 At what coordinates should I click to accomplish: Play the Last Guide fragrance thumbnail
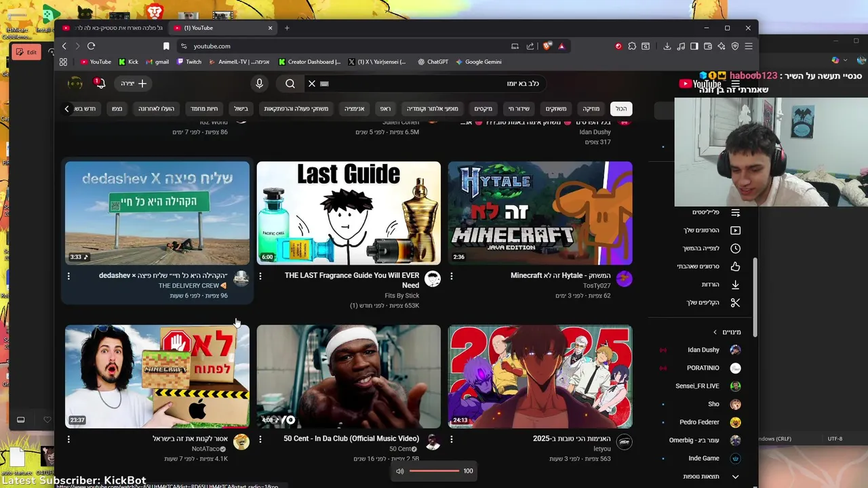click(x=349, y=213)
